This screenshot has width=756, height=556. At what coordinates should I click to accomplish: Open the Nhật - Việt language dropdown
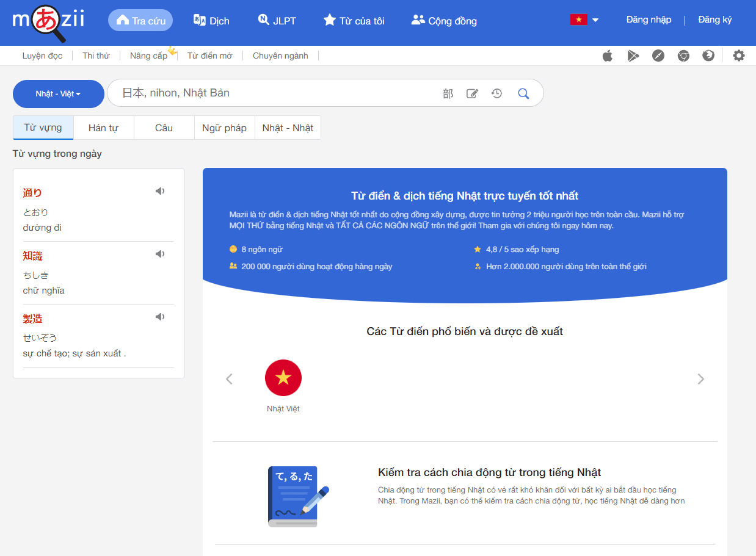pyautogui.click(x=59, y=94)
